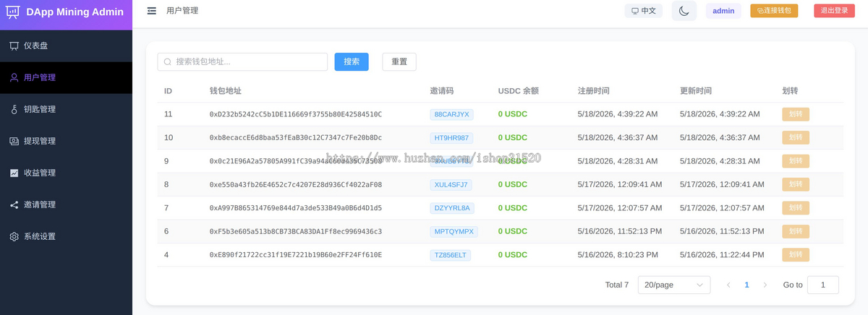Open 系统设置 sidebar item
The height and width of the screenshot is (315, 868).
click(x=66, y=236)
